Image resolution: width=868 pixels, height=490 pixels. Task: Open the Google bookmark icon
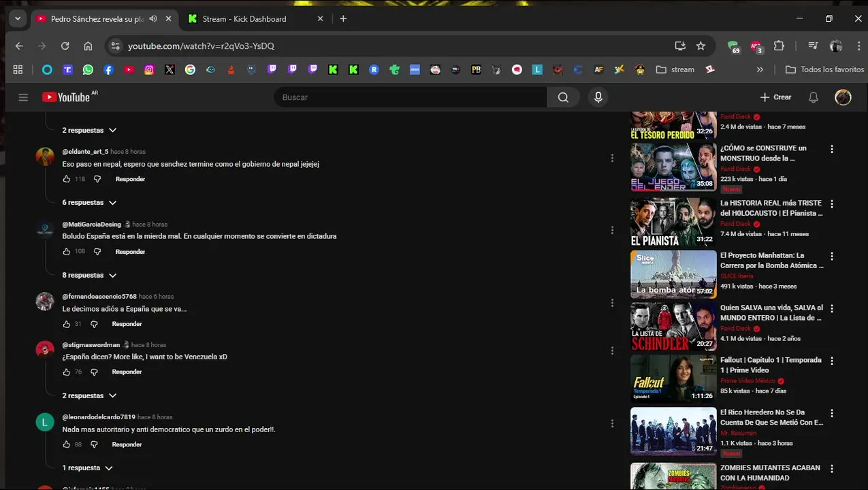click(190, 69)
